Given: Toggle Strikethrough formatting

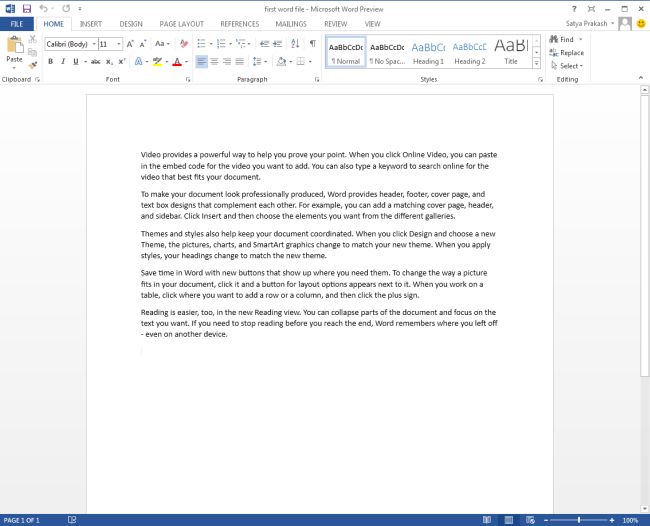Looking at the screenshot, I should (x=95, y=62).
